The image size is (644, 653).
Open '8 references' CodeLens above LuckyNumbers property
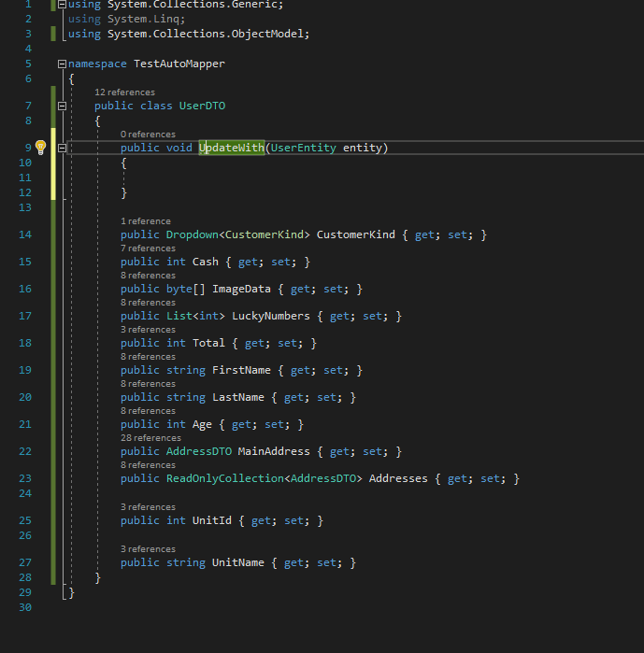148,303
